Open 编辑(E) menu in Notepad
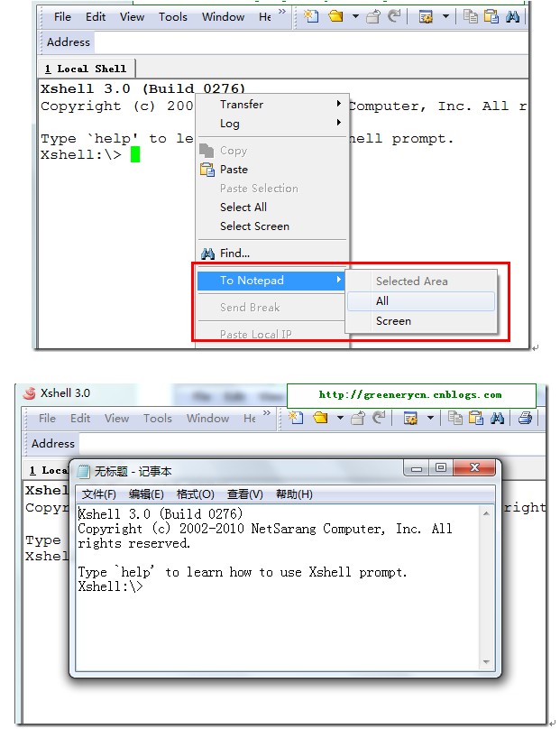The height and width of the screenshot is (729, 560). [146, 494]
